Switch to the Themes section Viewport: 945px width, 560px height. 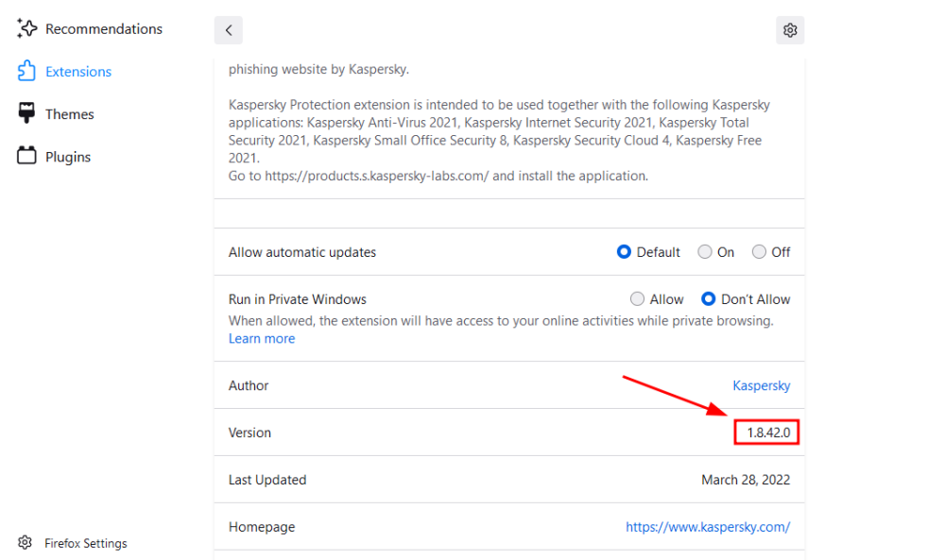coord(70,114)
